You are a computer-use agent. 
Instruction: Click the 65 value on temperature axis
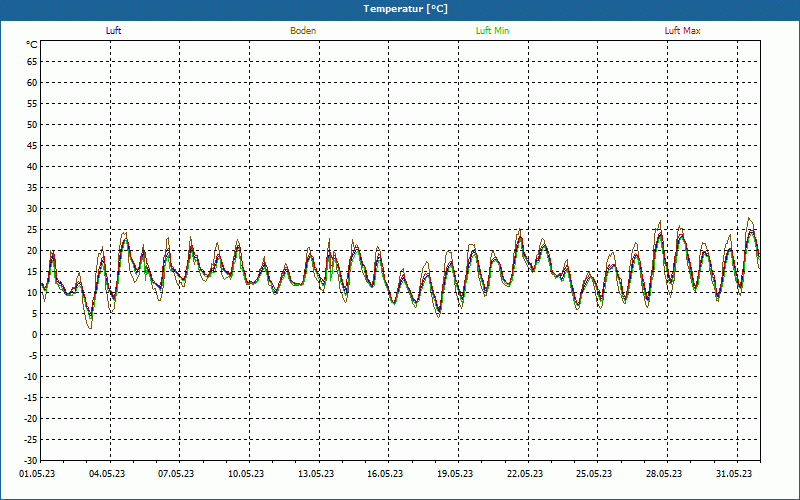[32, 62]
